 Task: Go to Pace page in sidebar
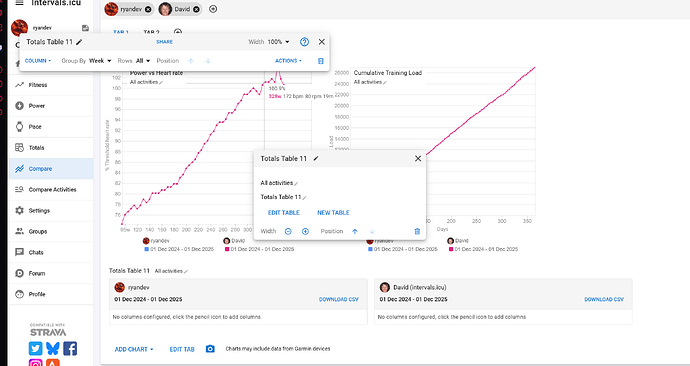[x=51, y=127]
